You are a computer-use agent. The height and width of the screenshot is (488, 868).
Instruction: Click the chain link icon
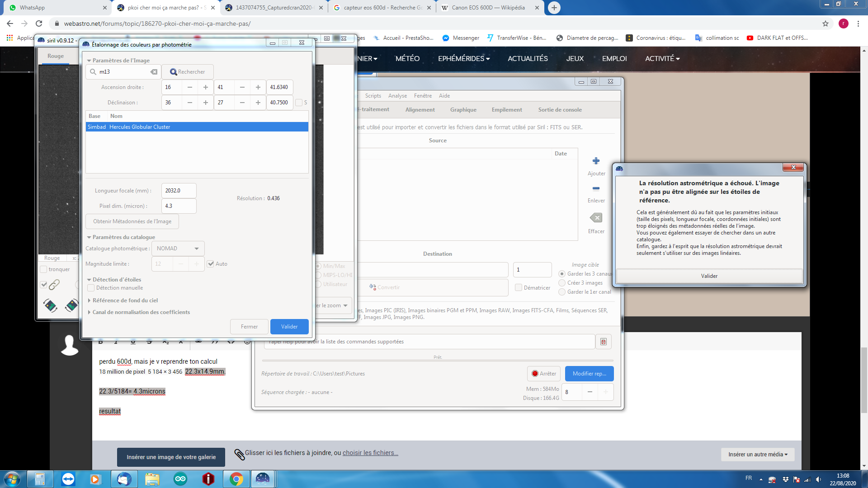click(x=54, y=285)
